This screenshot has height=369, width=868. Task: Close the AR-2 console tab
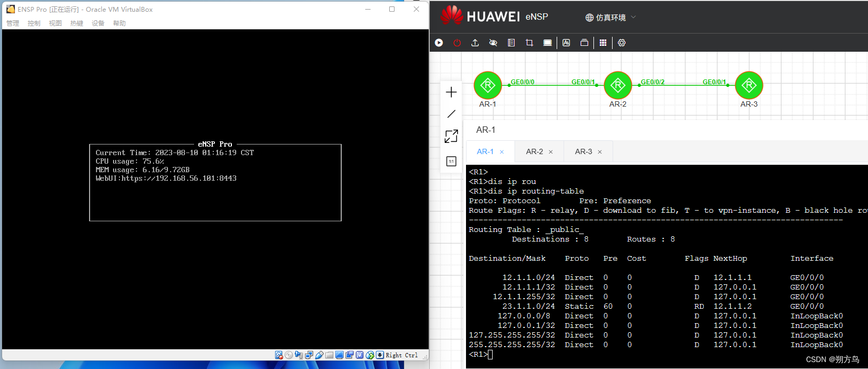coord(551,152)
